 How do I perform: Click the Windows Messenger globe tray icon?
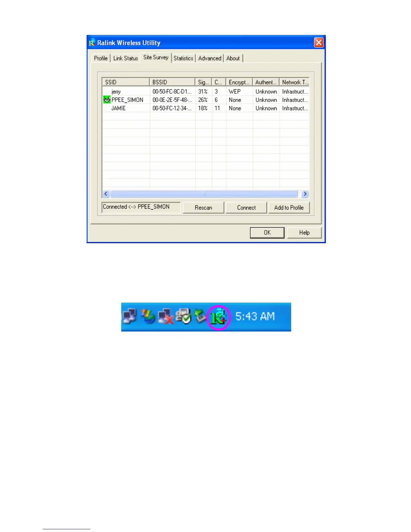tap(148, 316)
